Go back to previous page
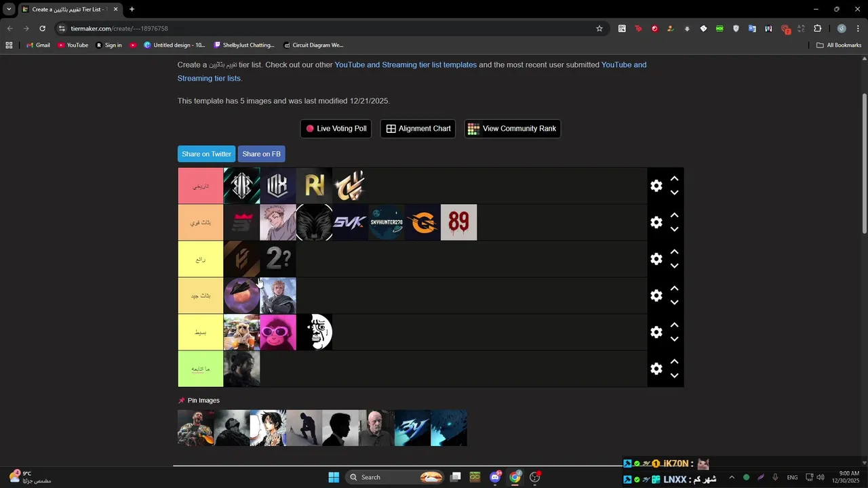Screen dimensions: 868x488 [9, 28]
